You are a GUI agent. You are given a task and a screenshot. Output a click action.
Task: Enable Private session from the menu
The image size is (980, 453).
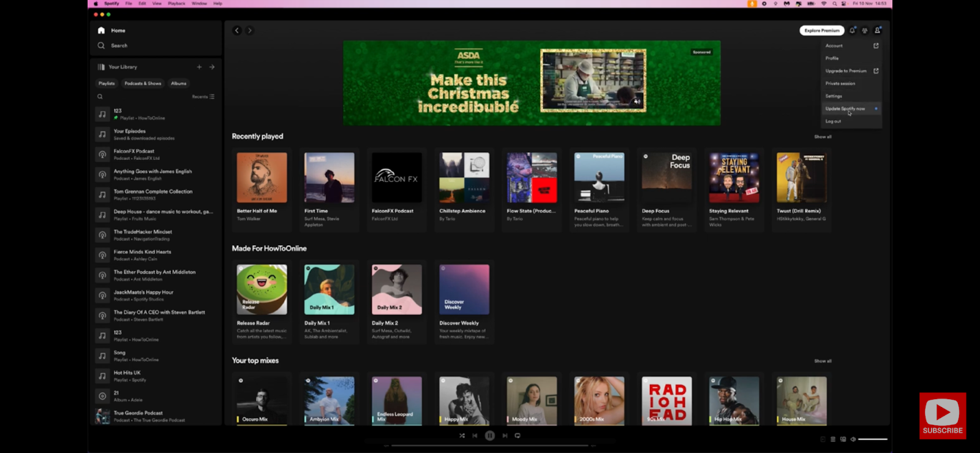[851, 83]
